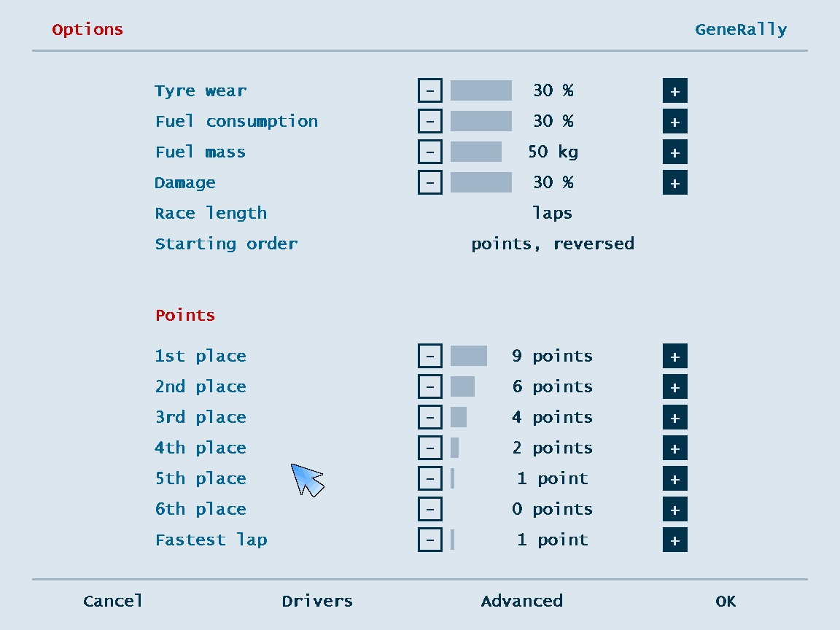Confirm settings with OK

click(726, 601)
